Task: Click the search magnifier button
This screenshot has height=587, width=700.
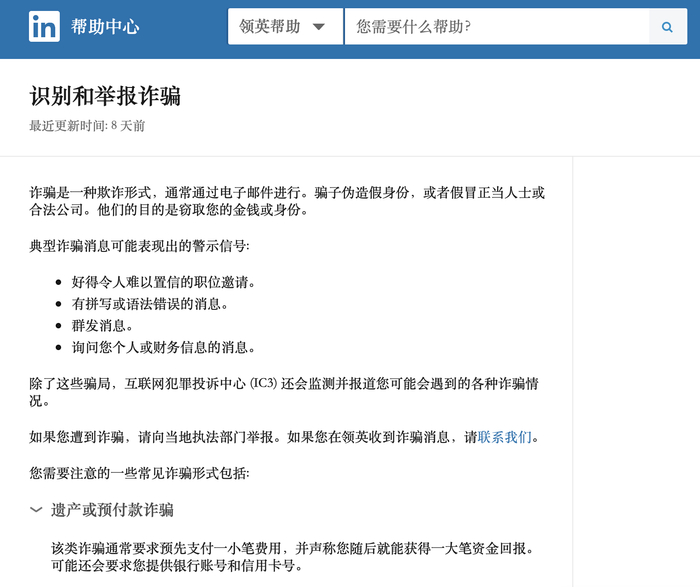Action: pos(667,27)
